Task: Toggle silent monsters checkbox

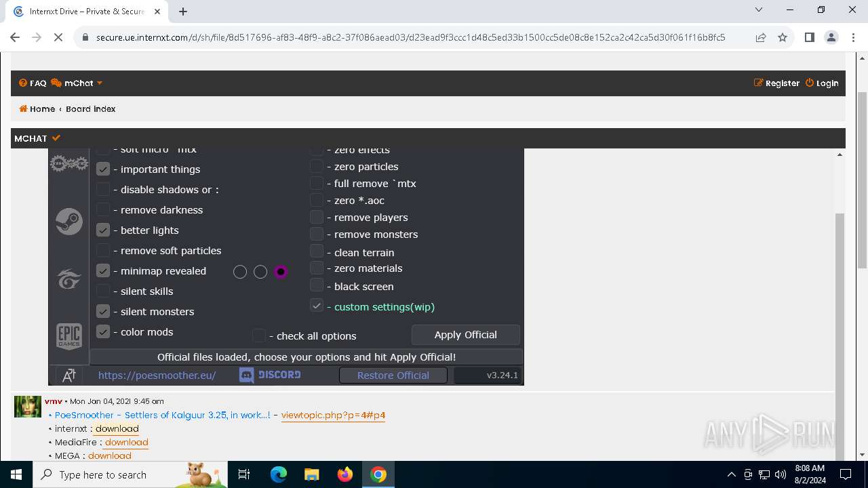Action: tap(103, 311)
